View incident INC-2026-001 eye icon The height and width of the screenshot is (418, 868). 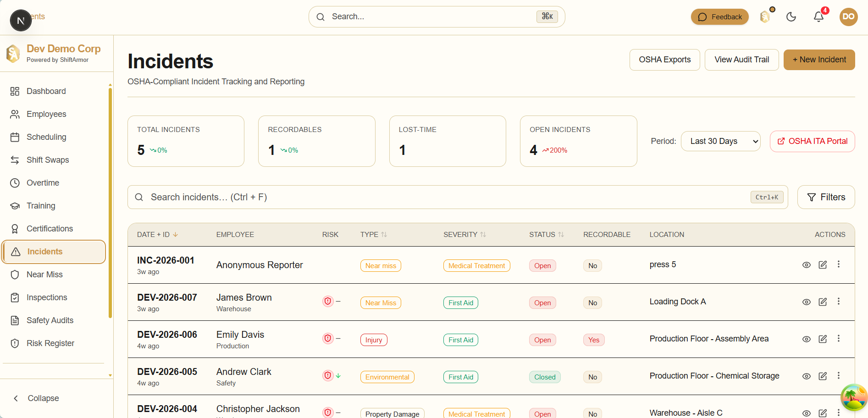(807, 265)
